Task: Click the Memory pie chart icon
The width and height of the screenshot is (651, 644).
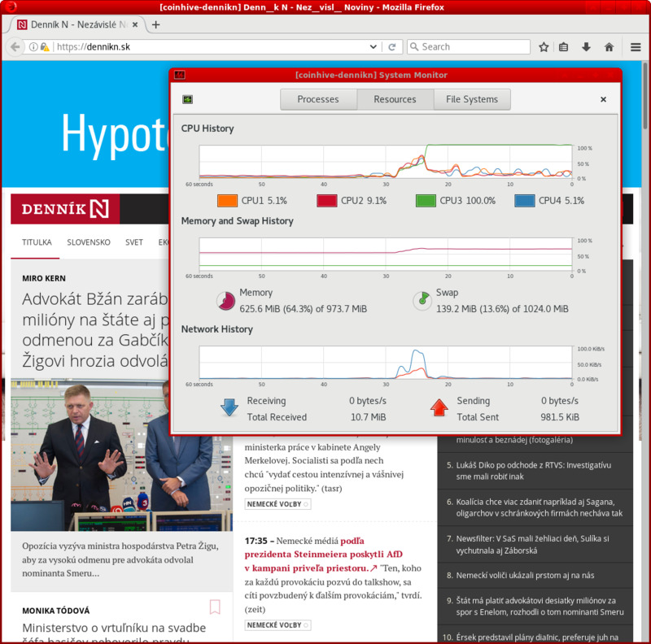Action: point(226,301)
